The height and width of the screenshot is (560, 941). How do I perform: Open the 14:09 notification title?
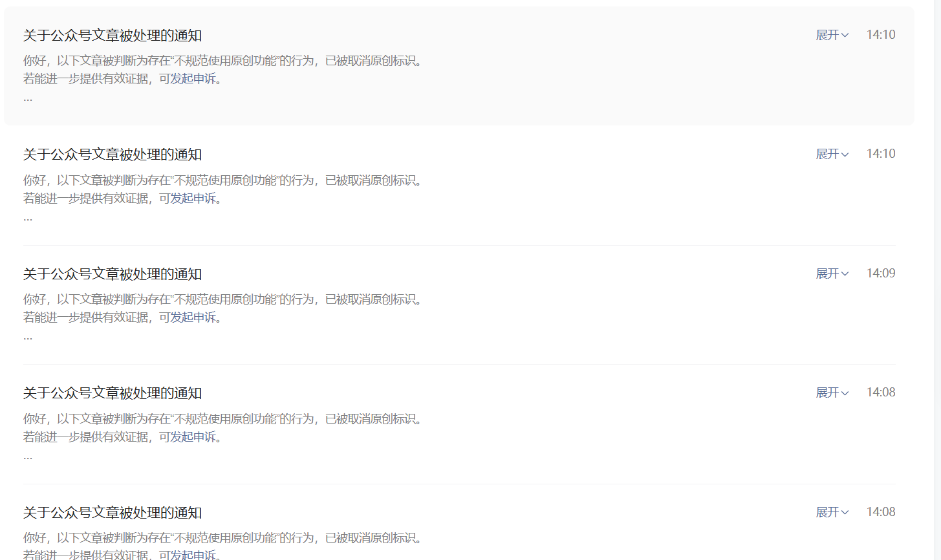(x=113, y=274)
